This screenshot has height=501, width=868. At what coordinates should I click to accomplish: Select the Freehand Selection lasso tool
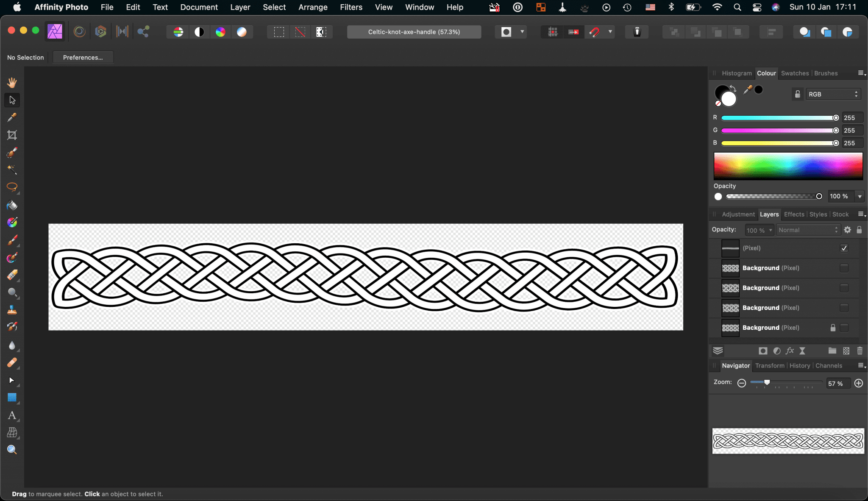point(12,187)
